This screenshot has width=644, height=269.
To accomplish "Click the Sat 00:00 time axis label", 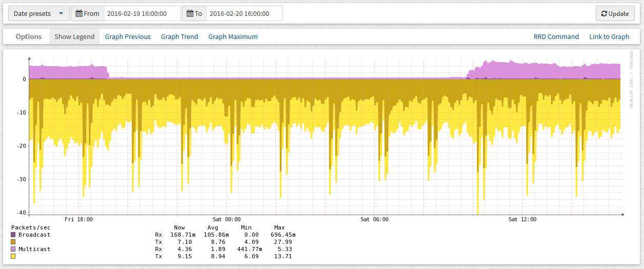I will point(226,219).
